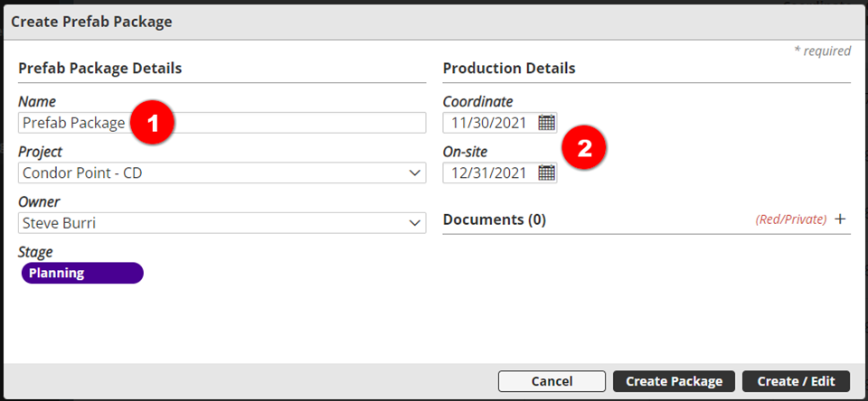Open the On-site date calendar picker
This screenshot has height=401, width=868.
546,173
